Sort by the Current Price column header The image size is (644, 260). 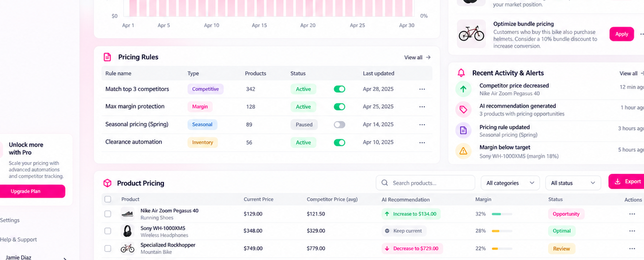pyautogui.click(x=259, y=199)
